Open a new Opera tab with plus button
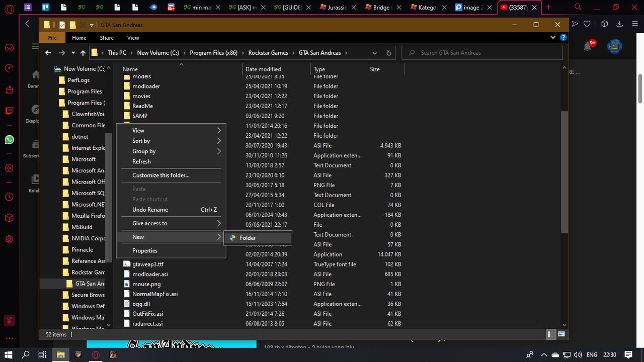The height and width of the screenshot is (362, 644). coord(548,7)
